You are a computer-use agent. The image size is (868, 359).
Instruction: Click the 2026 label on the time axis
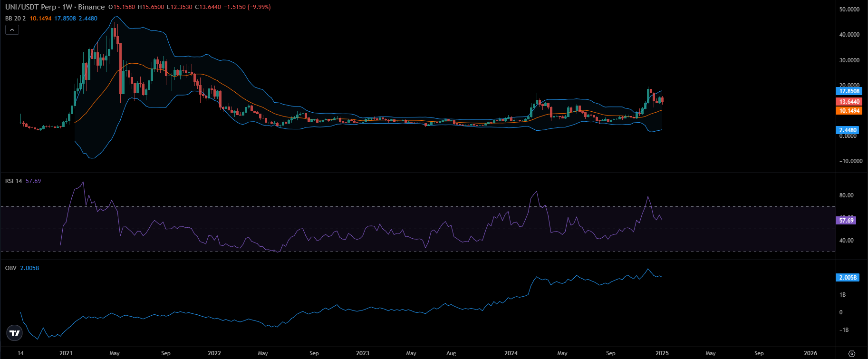(810, 353)
